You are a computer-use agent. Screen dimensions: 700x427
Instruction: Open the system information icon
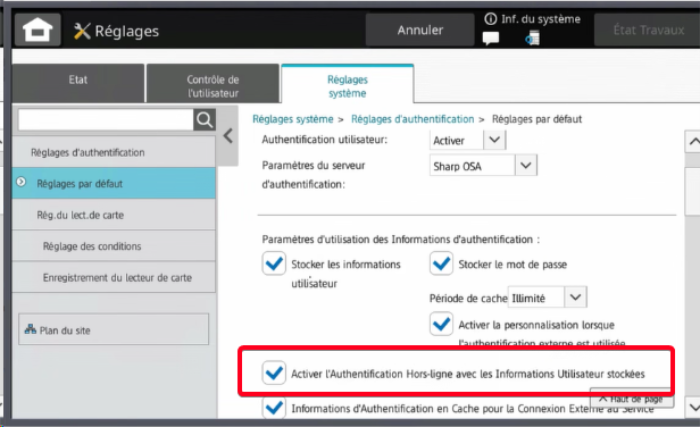tap(490, 19)
